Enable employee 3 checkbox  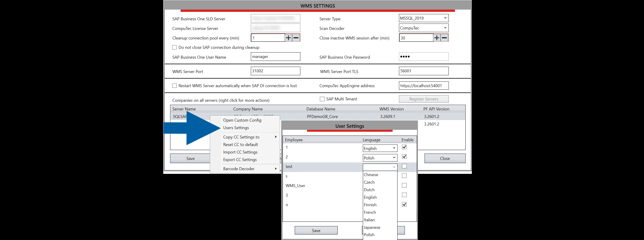(x=404, y=195)
